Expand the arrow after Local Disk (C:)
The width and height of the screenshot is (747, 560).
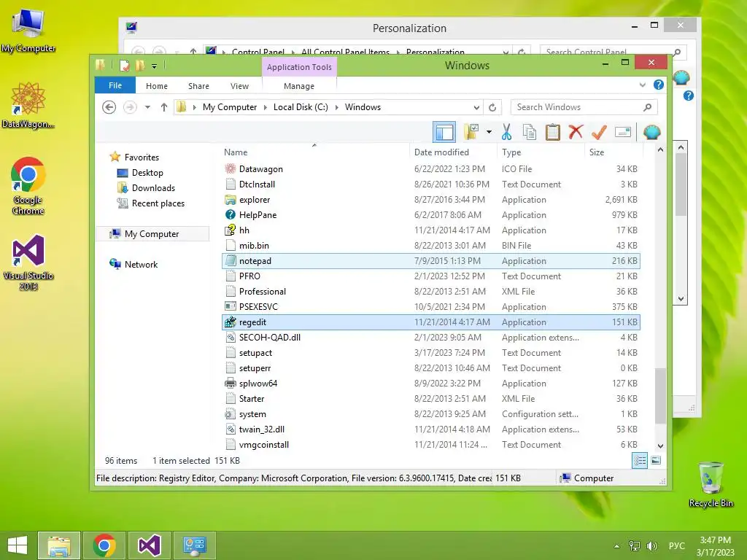337,107
